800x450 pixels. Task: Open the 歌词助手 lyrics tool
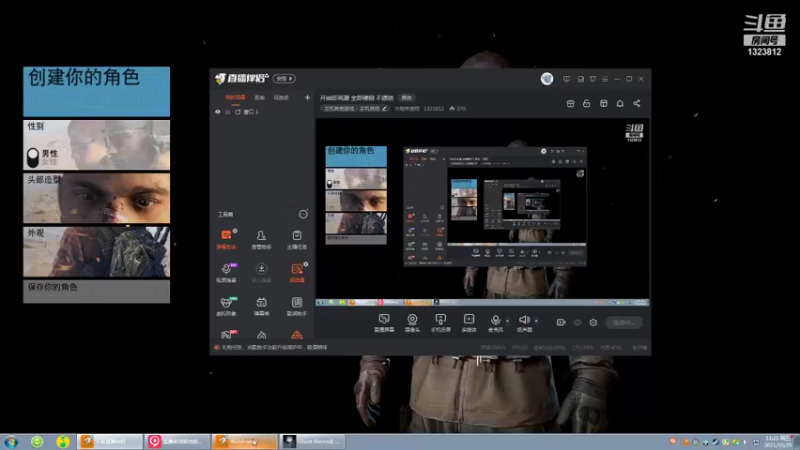pyautogui.click(x=296, y=306)
